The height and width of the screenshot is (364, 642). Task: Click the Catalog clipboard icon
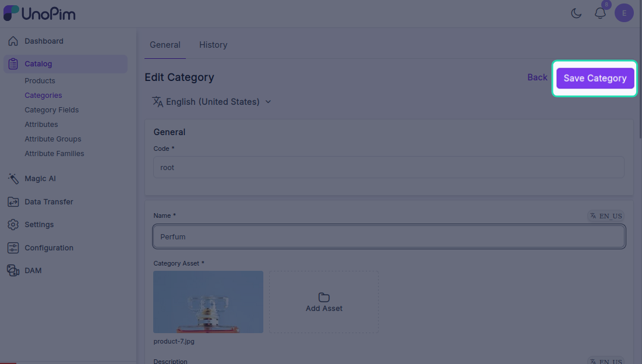[x=13, y=64]
